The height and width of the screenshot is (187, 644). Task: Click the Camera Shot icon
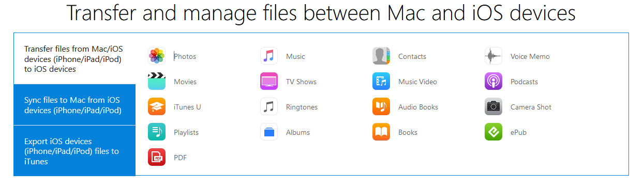coord(493,107)
